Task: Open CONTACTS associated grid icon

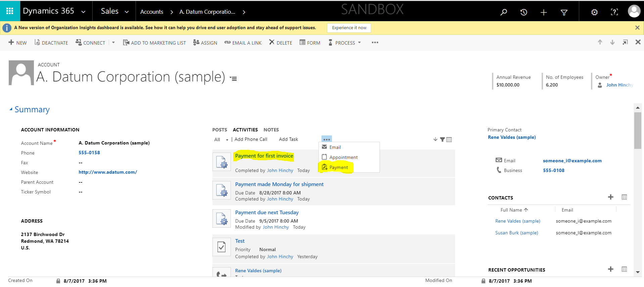Action: pyautogui.click(x=624, y=197)
